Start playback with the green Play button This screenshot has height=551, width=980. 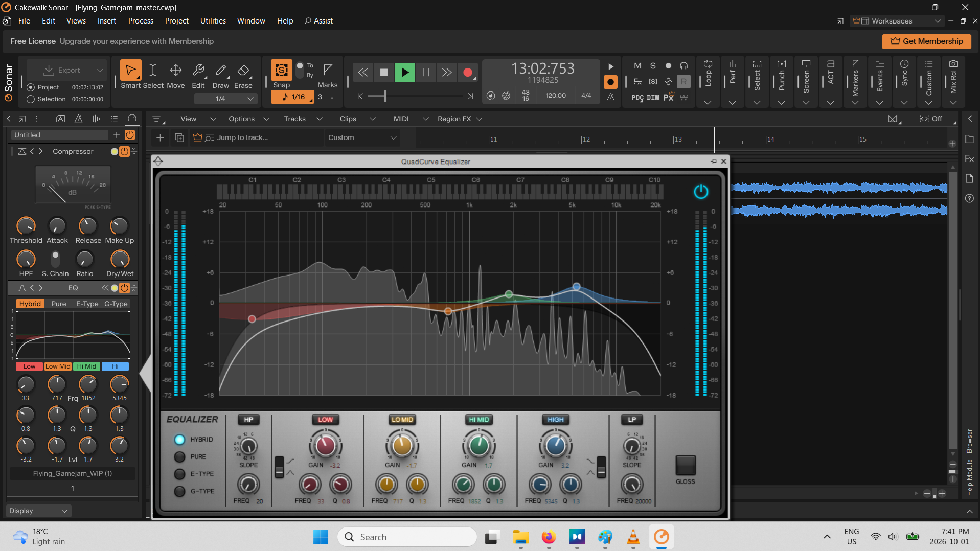[404, 73]
